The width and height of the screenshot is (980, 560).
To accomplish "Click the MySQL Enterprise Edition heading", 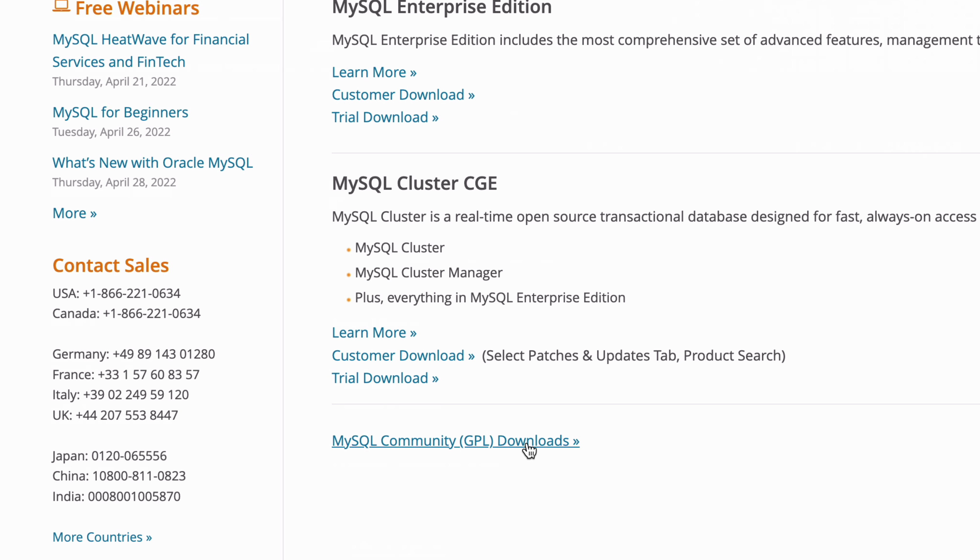I will (x=442, y=8).
